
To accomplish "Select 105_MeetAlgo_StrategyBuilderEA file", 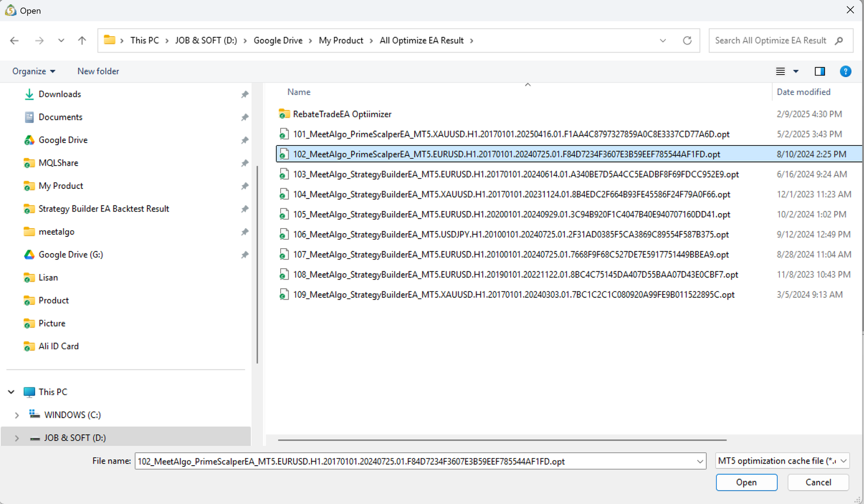I will coord(511,214).
